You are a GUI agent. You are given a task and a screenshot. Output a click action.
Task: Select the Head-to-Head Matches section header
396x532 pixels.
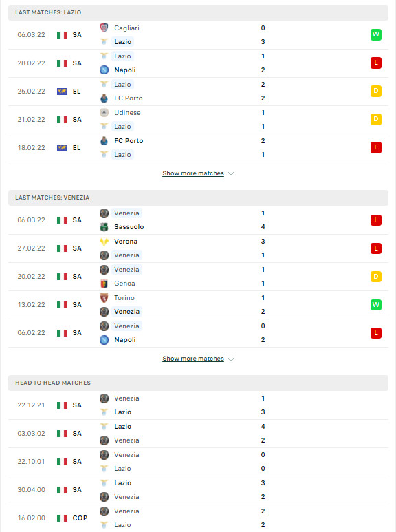(x=198, y=383)
